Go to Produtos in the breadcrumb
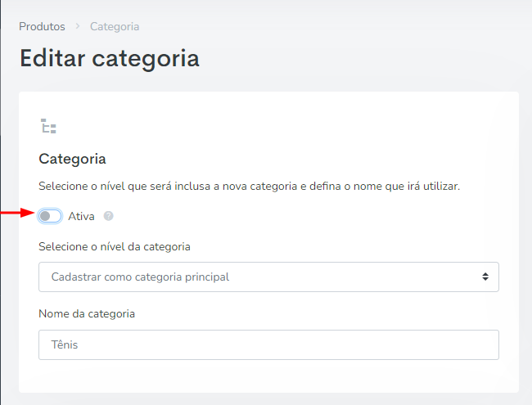Screen dimensions: 532x405 (x=42, y=26)
